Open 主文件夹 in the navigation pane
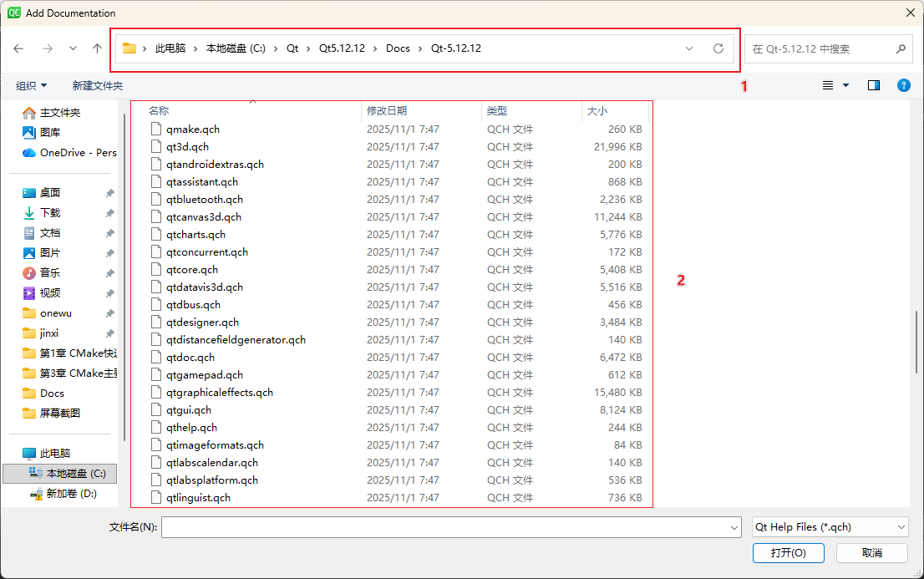924x579 pixels. coord(59,113)
